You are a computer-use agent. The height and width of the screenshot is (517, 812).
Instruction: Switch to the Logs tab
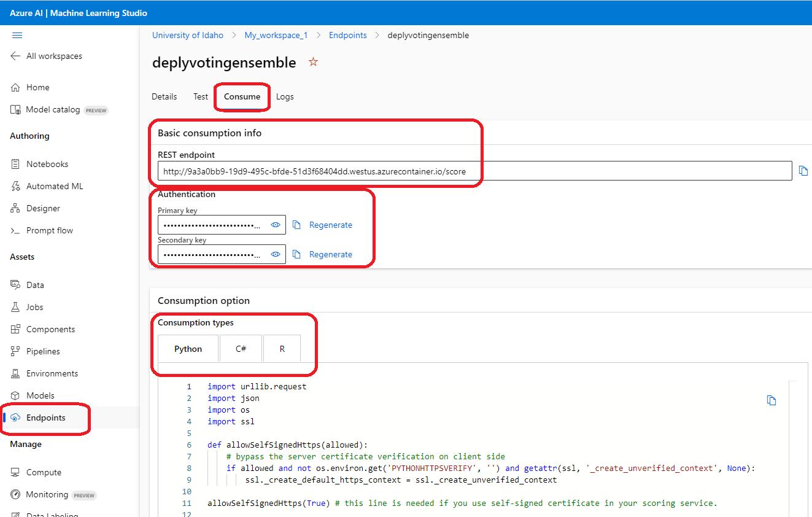(285, 96)
